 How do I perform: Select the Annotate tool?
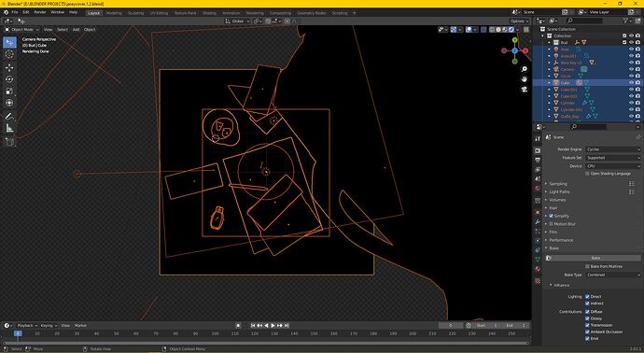point(10,117)
